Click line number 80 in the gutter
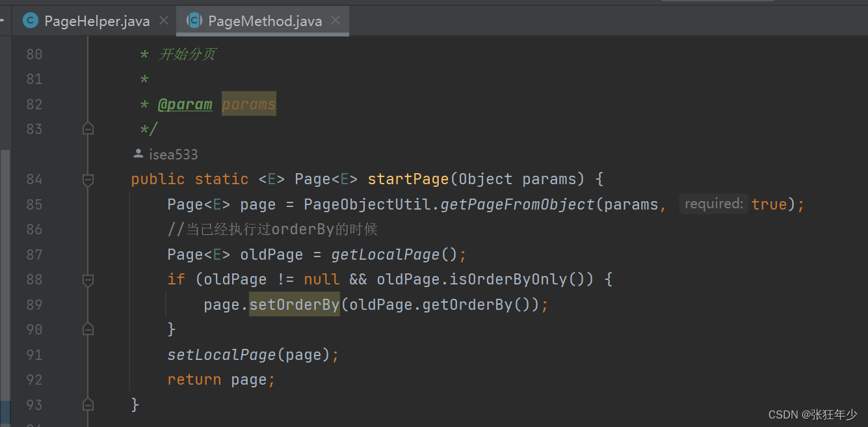This screenshot has width=868, height=427. tap(34, 54)
